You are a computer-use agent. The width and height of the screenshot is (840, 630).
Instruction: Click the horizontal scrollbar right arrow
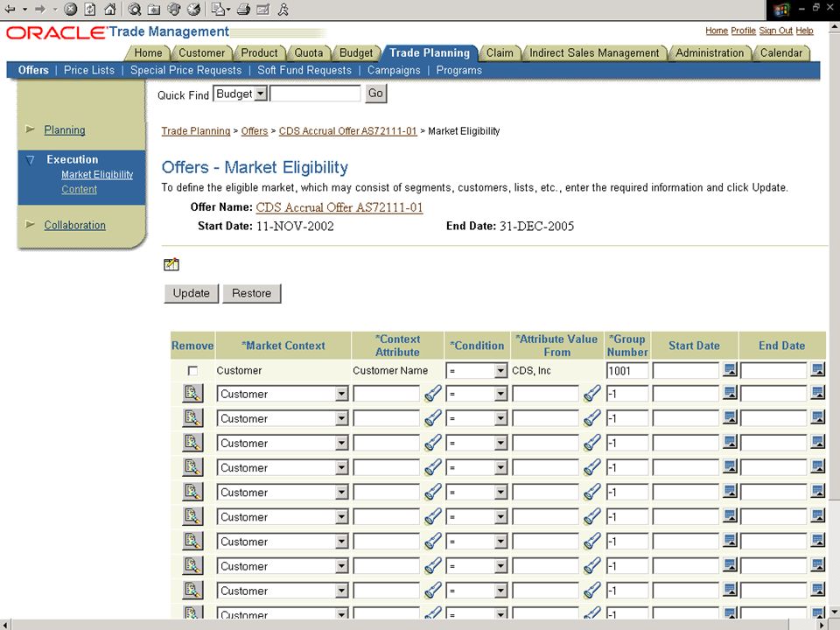(823, 625)
